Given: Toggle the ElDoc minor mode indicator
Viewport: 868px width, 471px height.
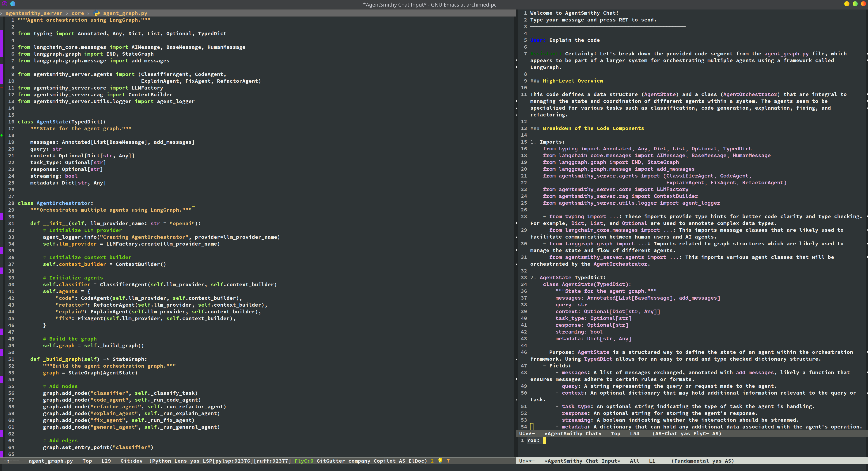Looking at the screenshot, I should [x=416, y=461].
